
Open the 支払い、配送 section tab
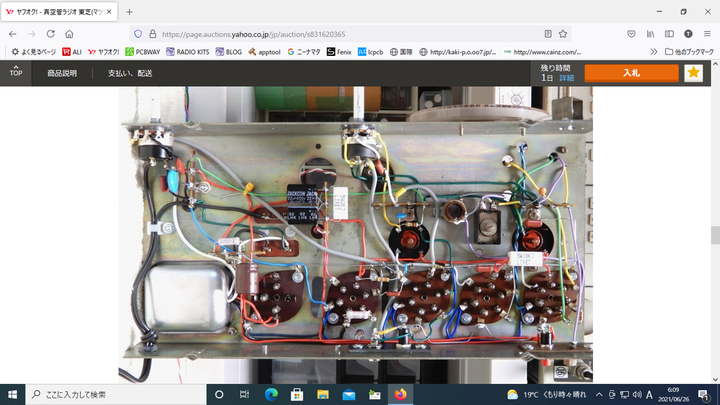tap(130, 73)
